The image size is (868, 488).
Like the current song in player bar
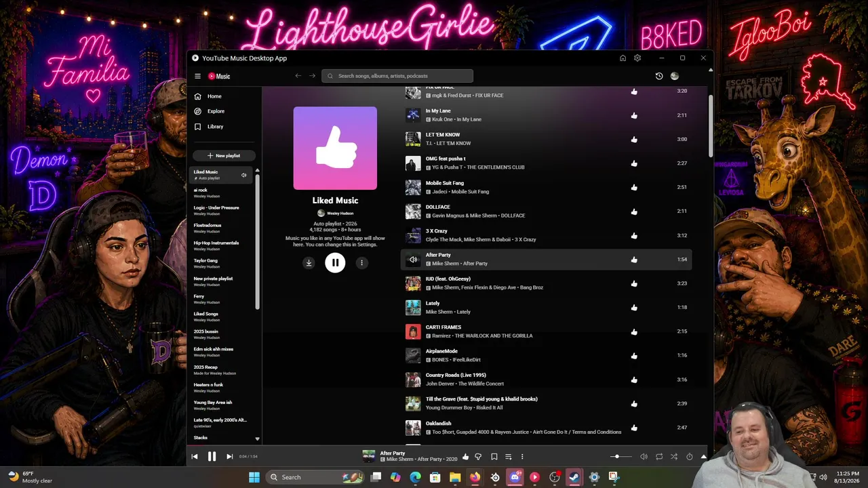point(465,457)
